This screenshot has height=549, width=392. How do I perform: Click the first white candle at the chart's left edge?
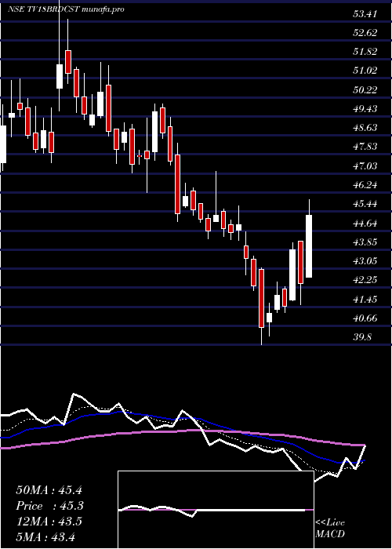click(x=3, y=144)
